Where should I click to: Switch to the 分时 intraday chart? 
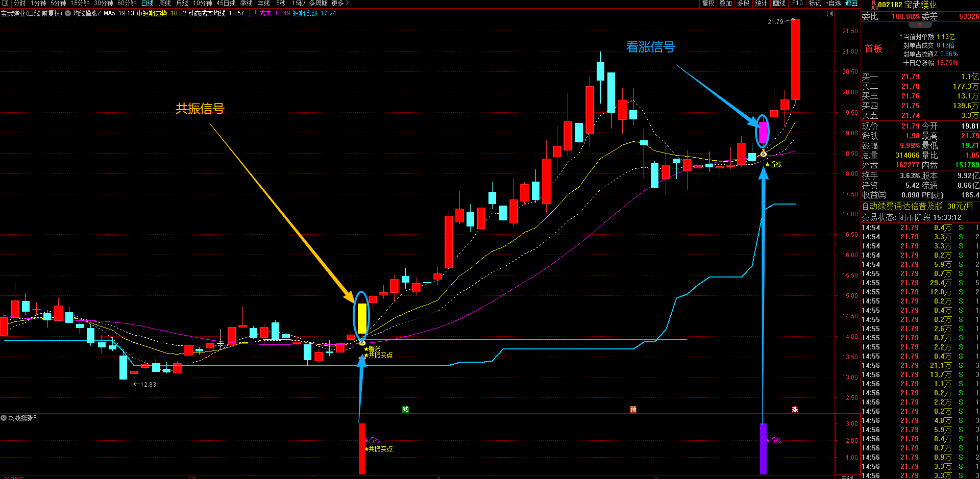coord(19,3)
